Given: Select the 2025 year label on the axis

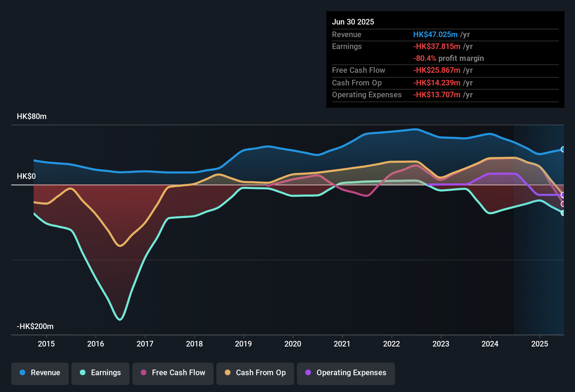Looking at the screenshot, I should pos(539,344).
